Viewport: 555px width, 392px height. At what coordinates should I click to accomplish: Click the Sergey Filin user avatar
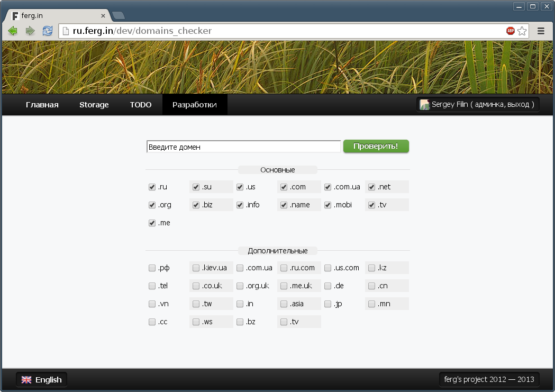point(424,105)
